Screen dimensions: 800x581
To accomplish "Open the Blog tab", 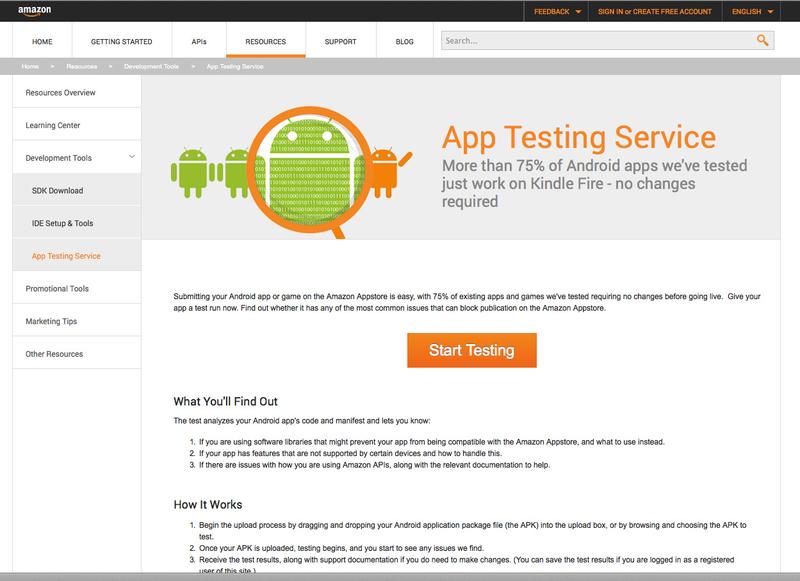I will (x=405, y=41).
